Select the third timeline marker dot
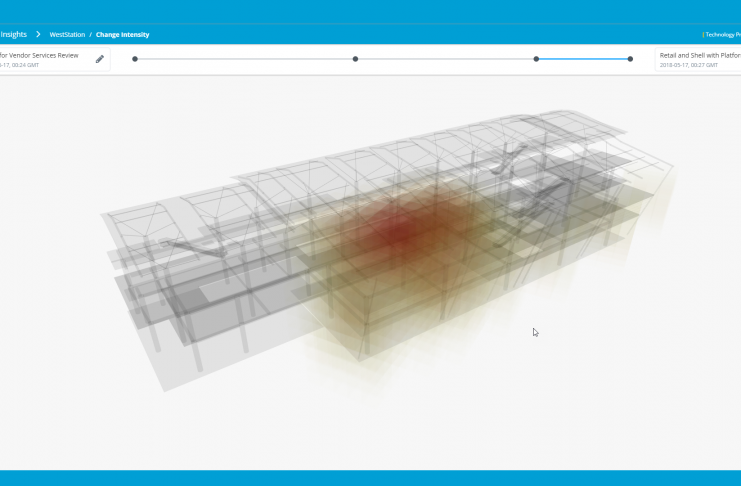The height and width of the screenshot is (486, 741). pos(536,59)
